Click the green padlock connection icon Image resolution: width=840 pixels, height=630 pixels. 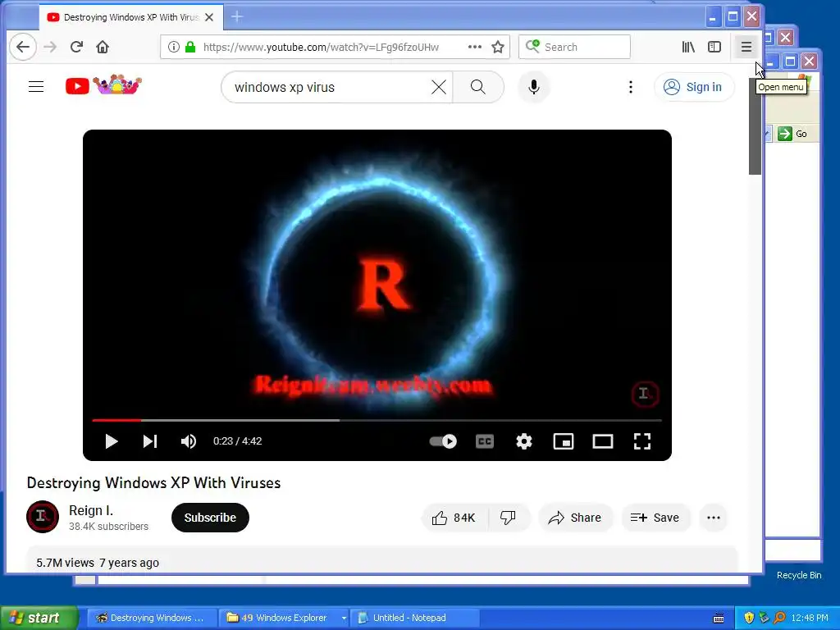click(x=190, y=47)
